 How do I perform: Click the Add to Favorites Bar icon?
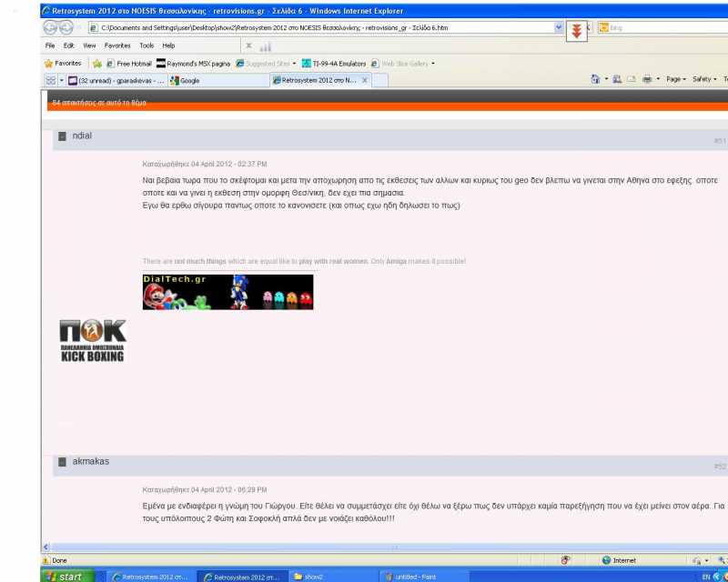pos(96,64)
